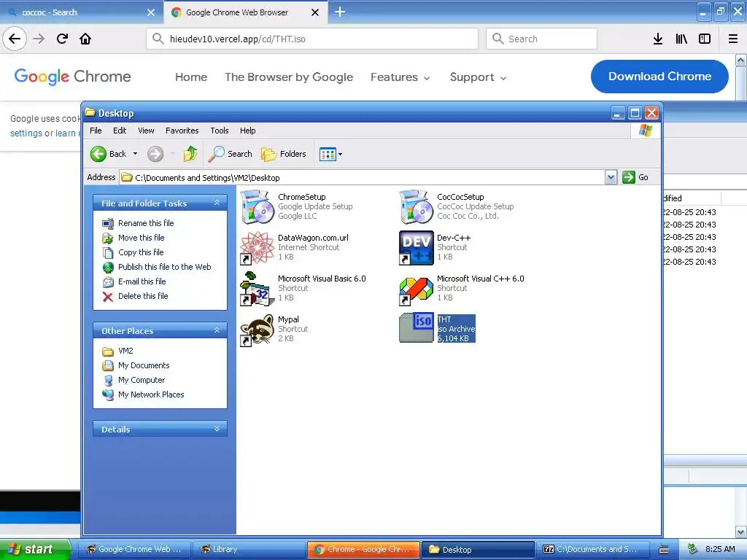Toggle the browser sidebar icon
This screenshot has height=560, width=747.
705,39
